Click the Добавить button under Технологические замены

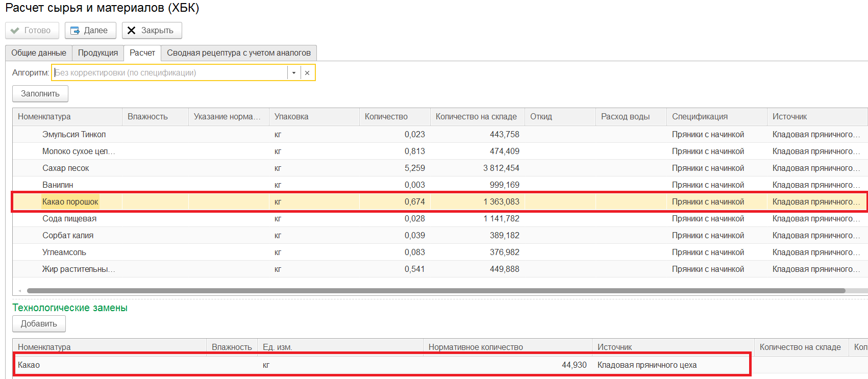[x=39, y=324]
